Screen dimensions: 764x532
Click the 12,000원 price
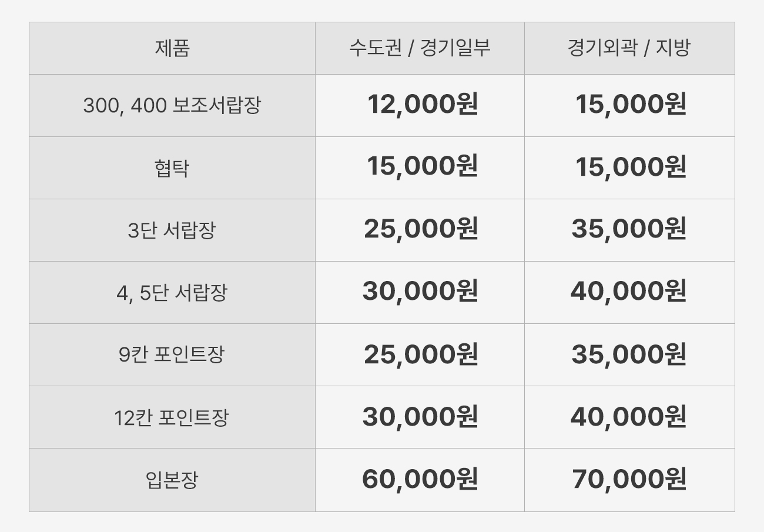[x=422, y=105]
